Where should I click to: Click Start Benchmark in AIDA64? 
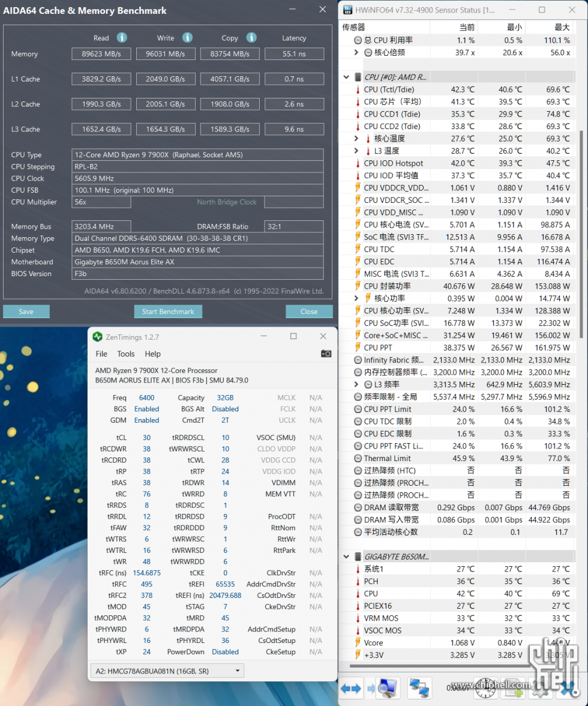pos(168,312)
